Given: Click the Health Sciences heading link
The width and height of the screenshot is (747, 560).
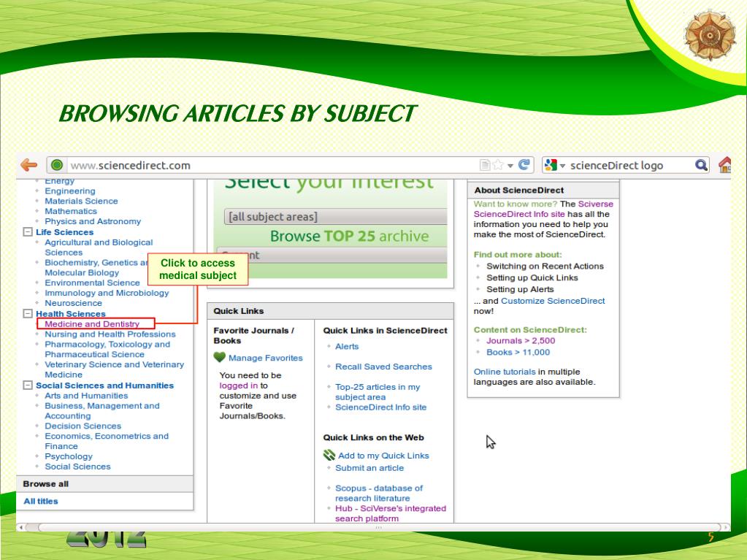Looking at the screenshot, I should tap(71, 314).
